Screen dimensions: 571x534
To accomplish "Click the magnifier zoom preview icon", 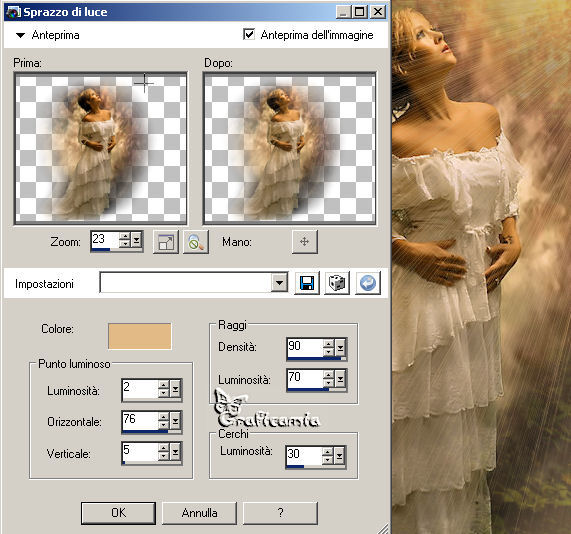I will coord(196,242).
